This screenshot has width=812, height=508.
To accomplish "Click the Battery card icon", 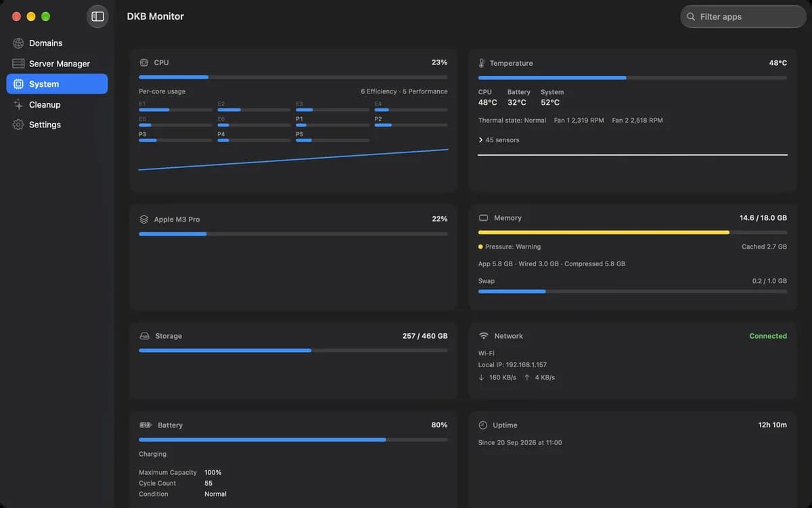I will click(145, 425).
